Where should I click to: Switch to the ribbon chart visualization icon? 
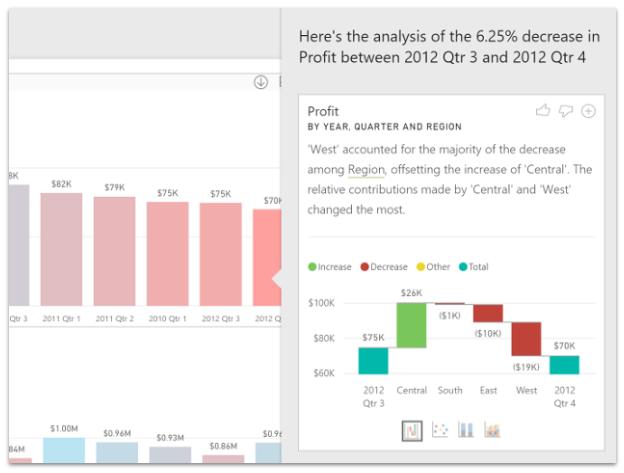coord(492,430)
